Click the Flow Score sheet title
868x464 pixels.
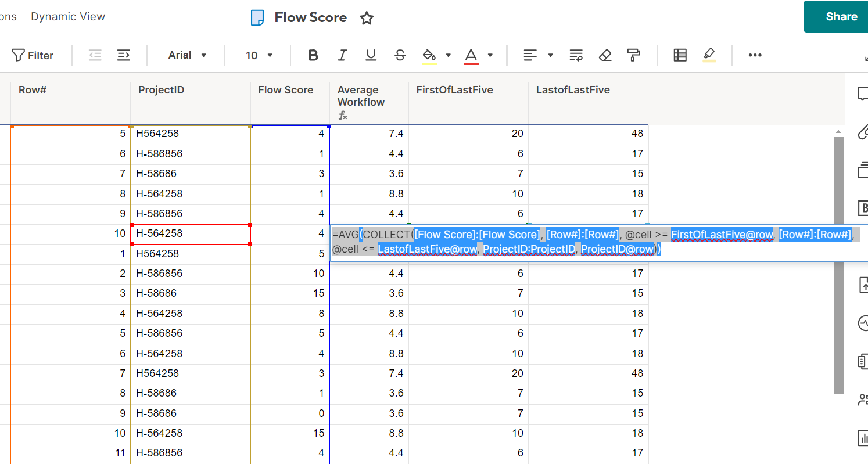(310, 17)
